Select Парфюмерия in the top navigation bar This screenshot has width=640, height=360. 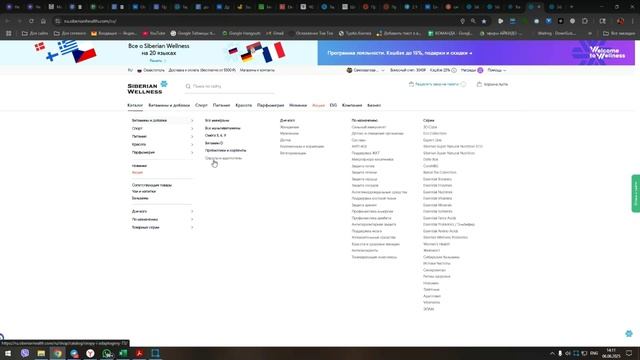click(270, 105)
